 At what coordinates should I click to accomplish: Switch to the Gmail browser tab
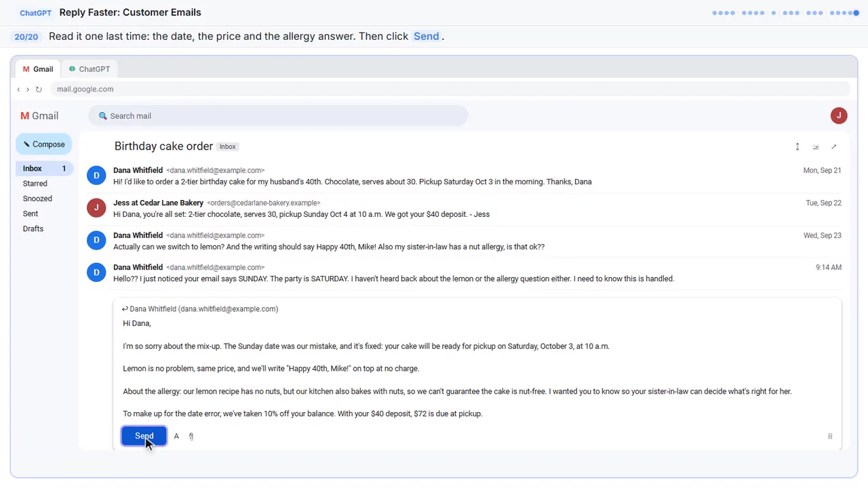(38, 69)
